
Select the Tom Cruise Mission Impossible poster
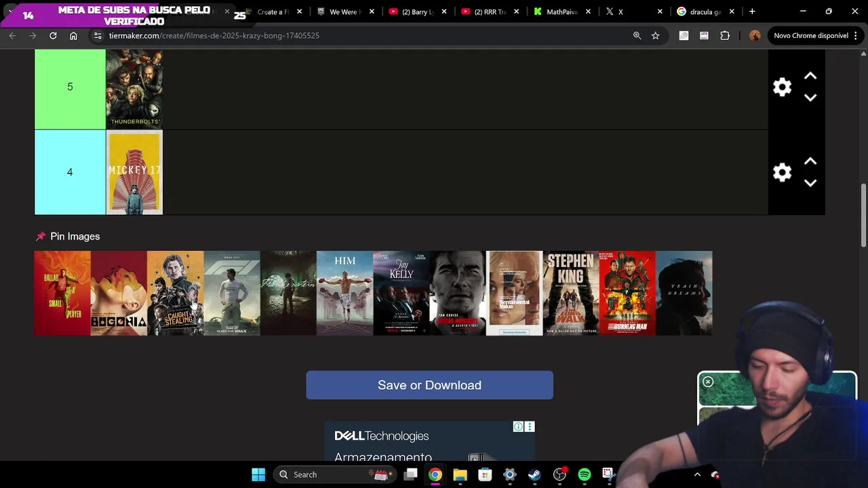click(458, 293)
